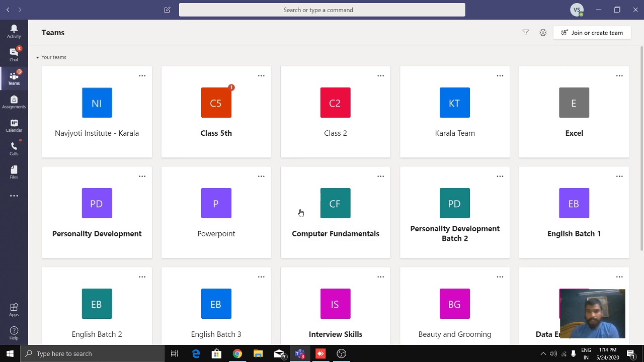
Task: Open more options for Karala Team
Action: (500, 76)
